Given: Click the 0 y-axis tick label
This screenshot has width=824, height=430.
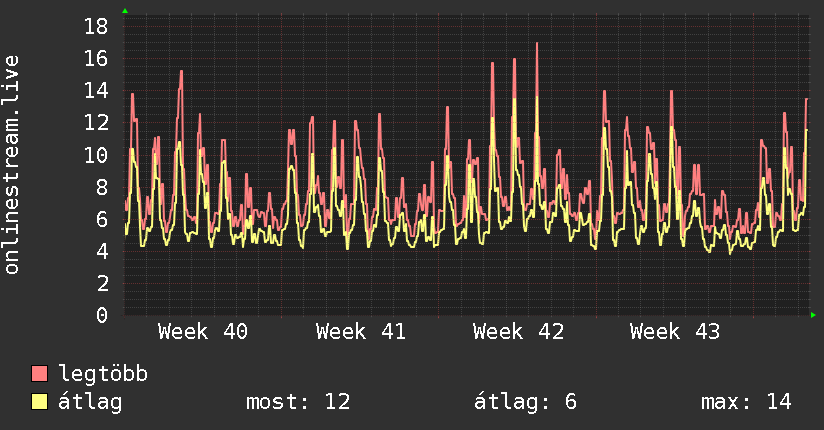Looking at the screenshot, I should pos(102,315).
